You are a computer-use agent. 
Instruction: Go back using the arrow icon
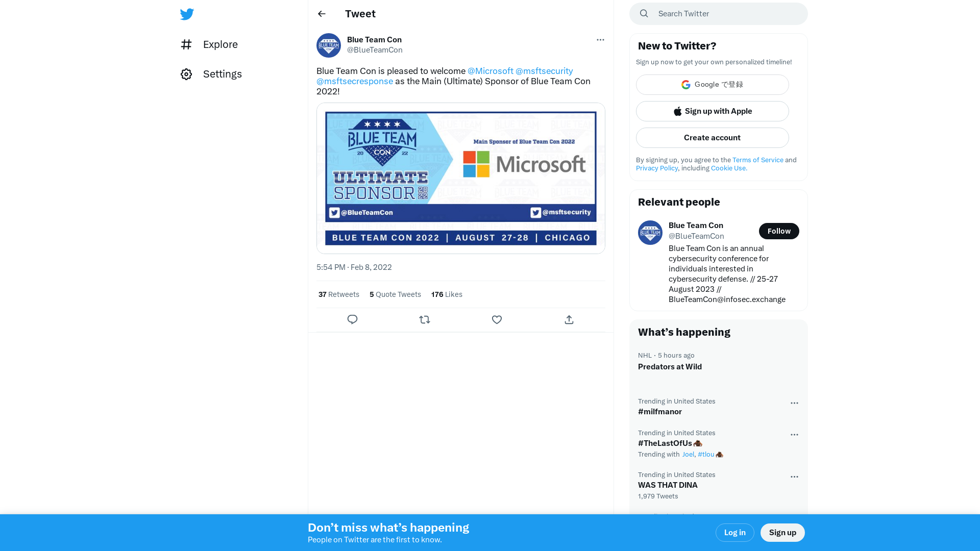click(x=322, y=14)
